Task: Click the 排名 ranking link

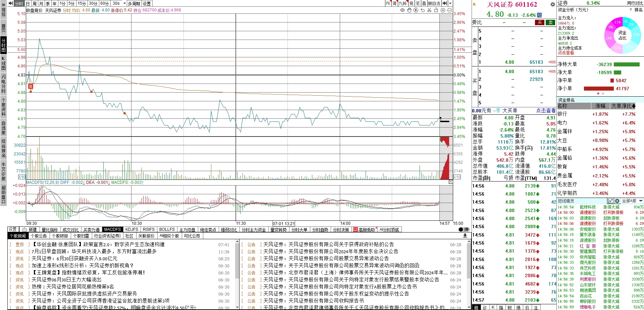Action: coord(639,10)
